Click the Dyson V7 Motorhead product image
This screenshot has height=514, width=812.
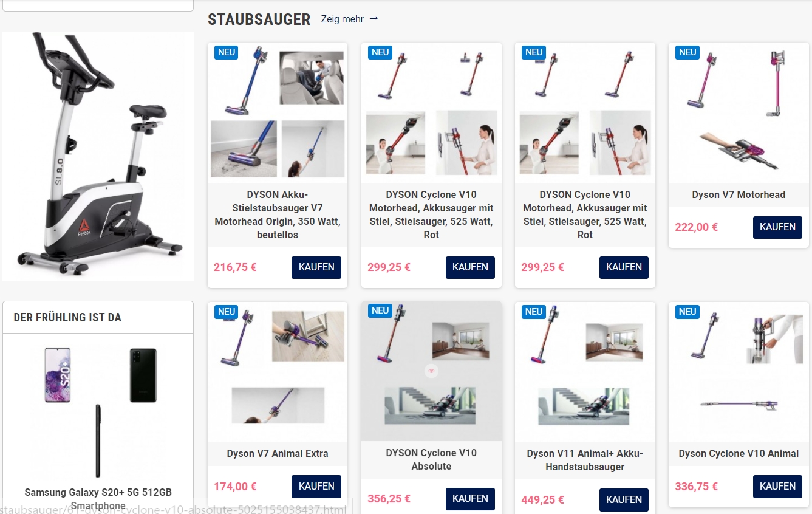click(x=739, y=112)
